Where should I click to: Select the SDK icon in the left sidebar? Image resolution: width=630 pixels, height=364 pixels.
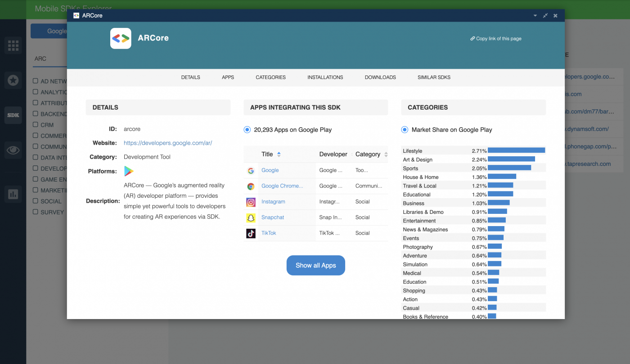tap(13, 115)
